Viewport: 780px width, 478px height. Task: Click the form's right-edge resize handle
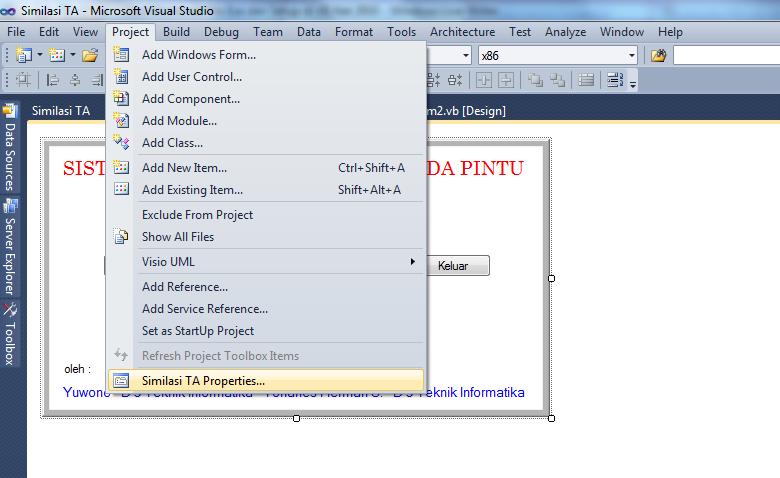click(551, 279)
